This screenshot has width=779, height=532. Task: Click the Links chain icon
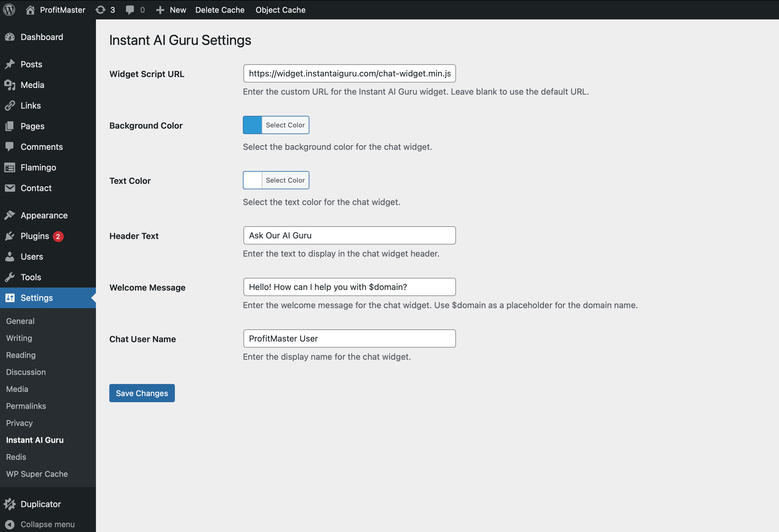[10, 106]
